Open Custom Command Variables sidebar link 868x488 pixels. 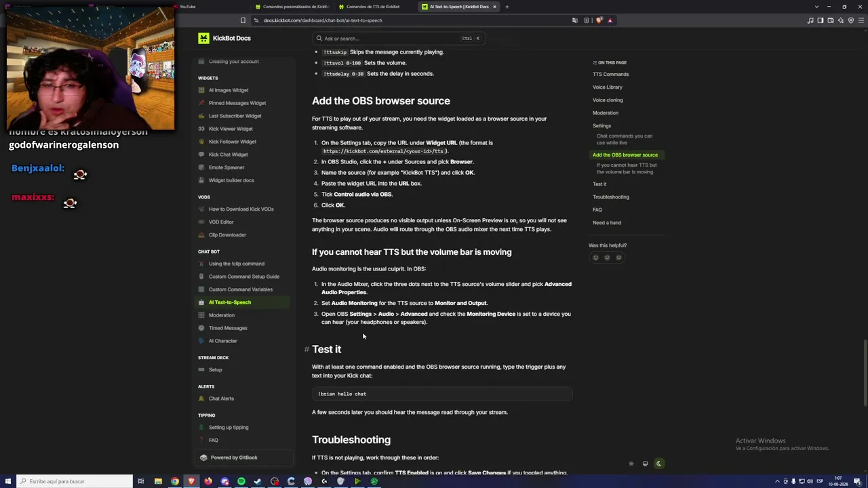pos(241,289)
